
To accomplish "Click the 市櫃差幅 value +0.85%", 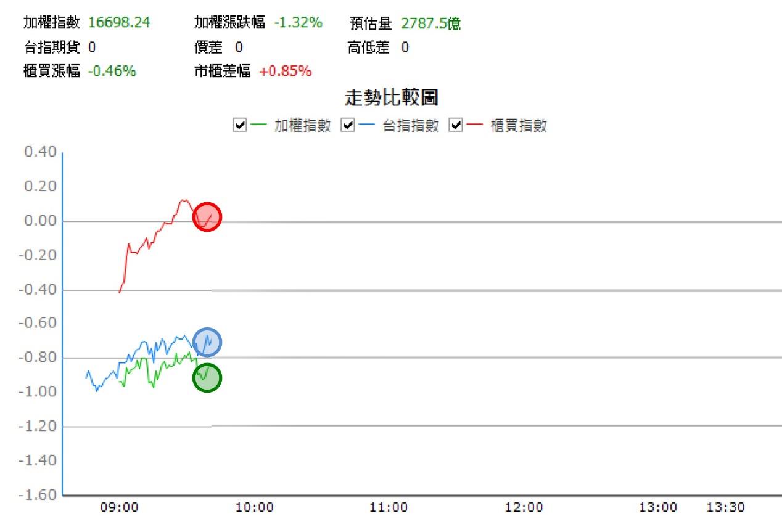I will 285,71.
